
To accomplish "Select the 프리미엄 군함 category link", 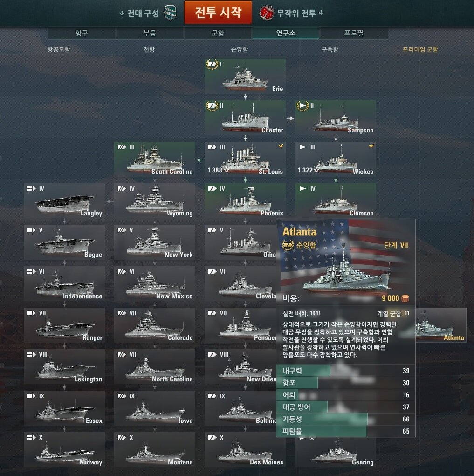I will (x=420, y=49).
